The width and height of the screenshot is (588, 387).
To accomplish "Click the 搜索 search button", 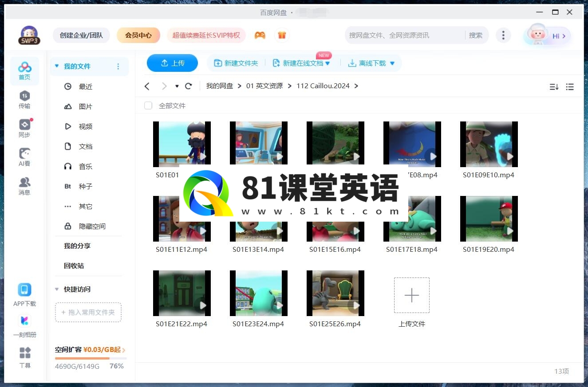I will (476, 35).
